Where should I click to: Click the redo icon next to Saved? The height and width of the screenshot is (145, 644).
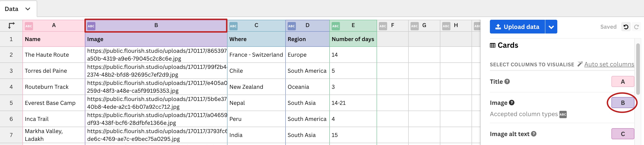coord(636,27)
